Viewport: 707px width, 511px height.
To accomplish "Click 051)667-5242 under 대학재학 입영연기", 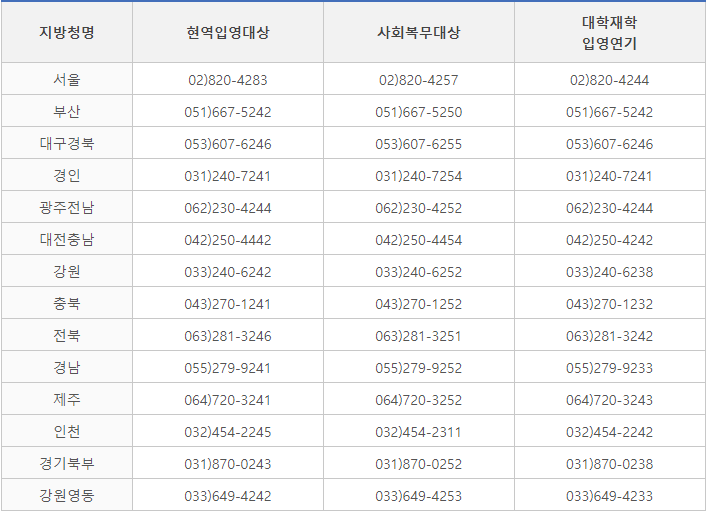I will pyautogui.click(x=610, y=112).
